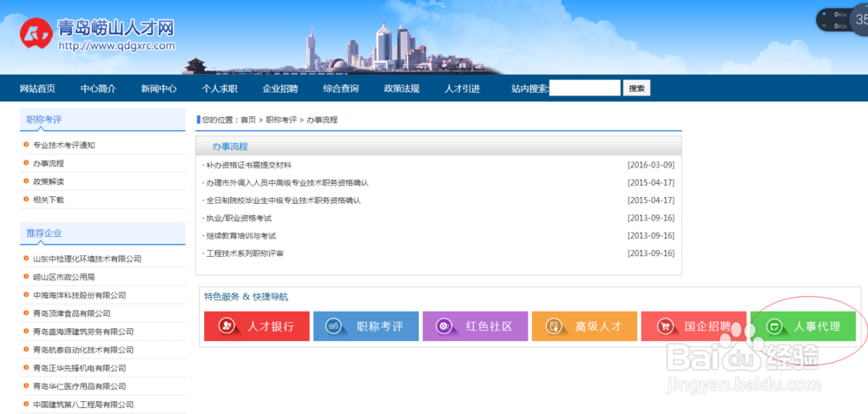
Task: Click the 职称考评 blue tile icon
Action: (333, 326)
